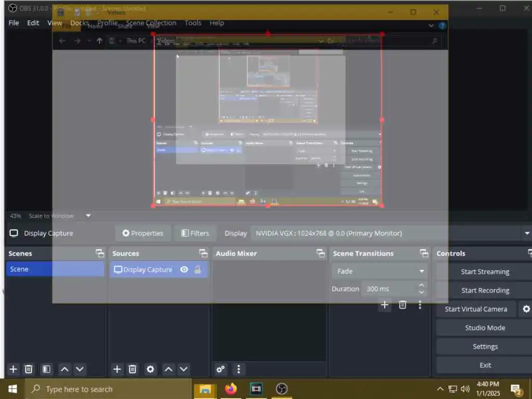Image resolution: width=532 pixels, height=399 pixels.
Task: Click the volume tray icon
Action: (465, 389)
